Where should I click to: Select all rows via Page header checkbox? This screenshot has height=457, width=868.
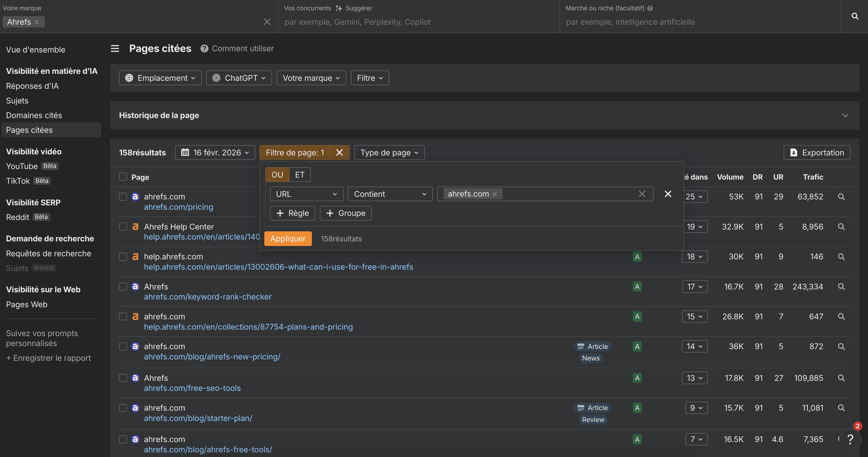tap(123, 177)
